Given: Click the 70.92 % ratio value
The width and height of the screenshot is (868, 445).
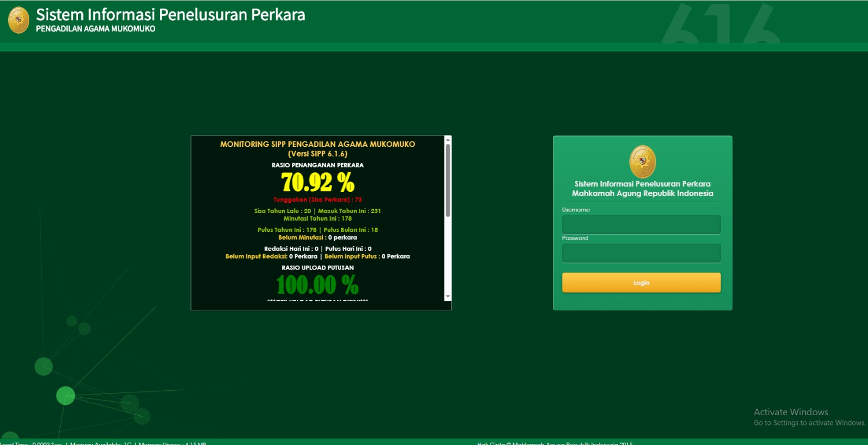Looking at the screenshot, I should (x=318, y=182).
